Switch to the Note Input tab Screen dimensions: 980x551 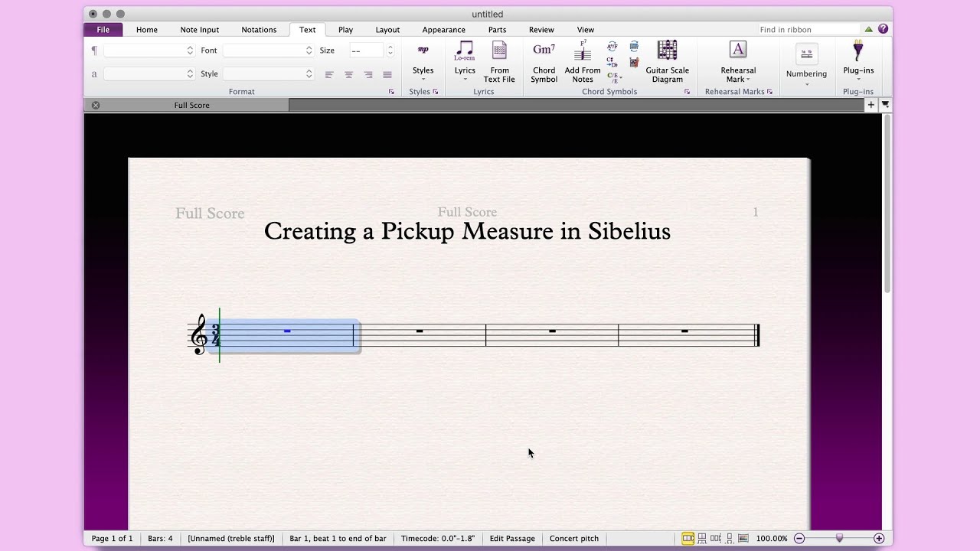point(199,30)
